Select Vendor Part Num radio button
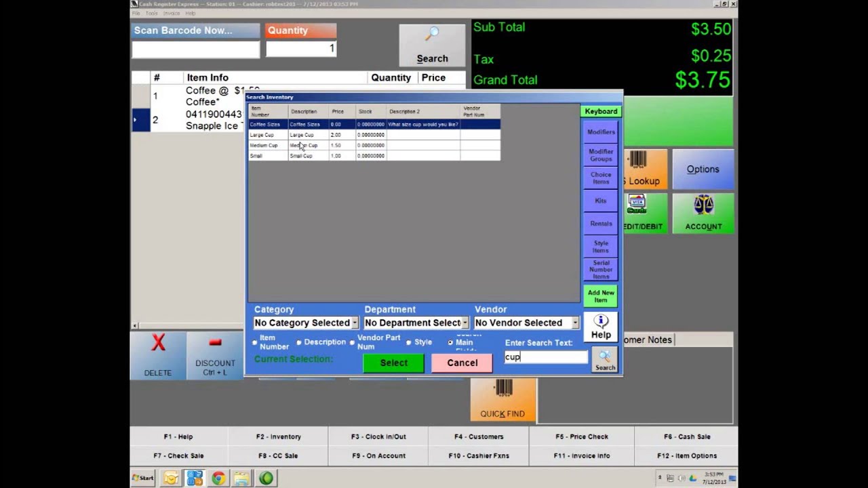The image size is (868, 488). pyautogui.click(x=352, y=342)
